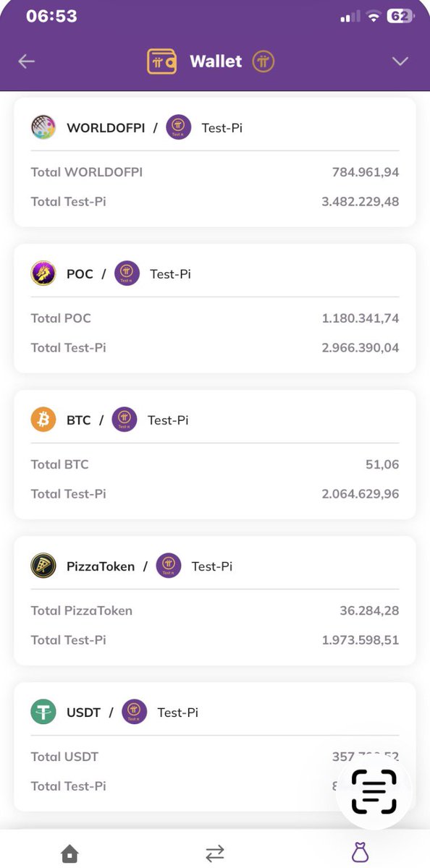Open the money bag wallet tab
The width and height of the screenshot is (430, 868).
point(360,854)
